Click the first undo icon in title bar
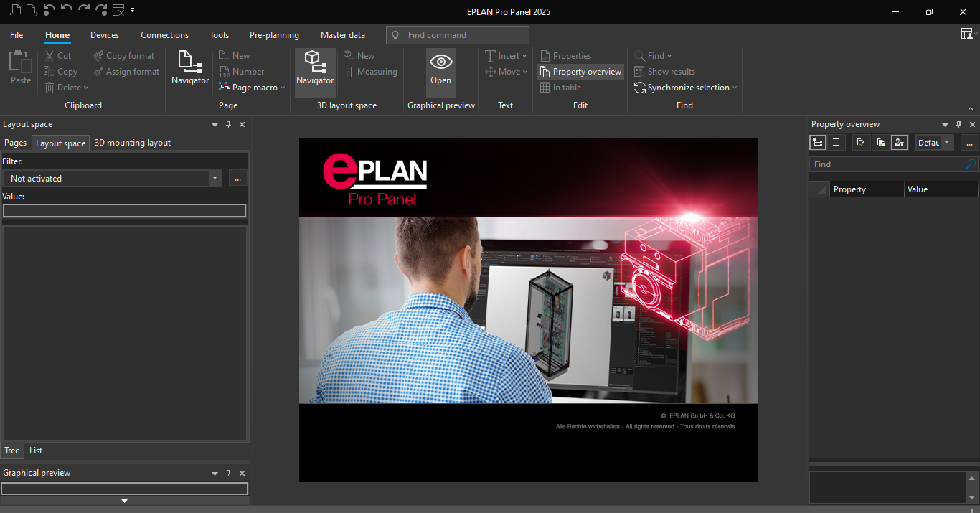This screenshot has width=980, height=513. pos(49,10)
